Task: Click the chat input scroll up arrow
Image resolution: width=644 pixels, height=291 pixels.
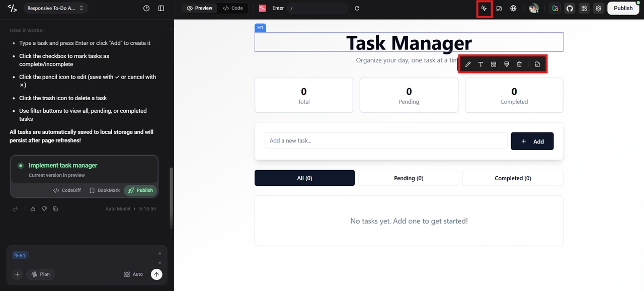Action: click(160, 253)
